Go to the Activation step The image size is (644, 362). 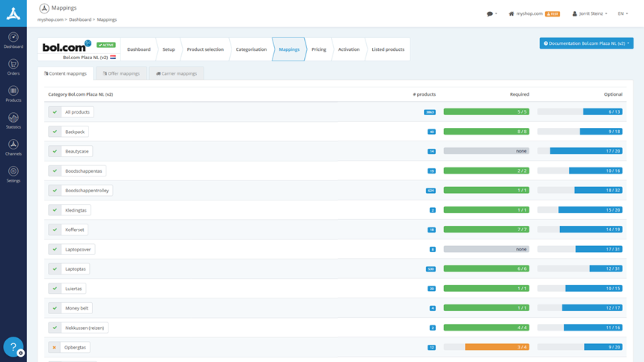[349, 49]
